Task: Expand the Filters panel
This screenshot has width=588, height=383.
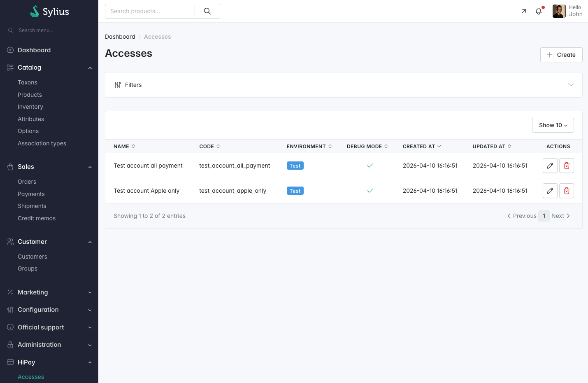Action: 344,85
